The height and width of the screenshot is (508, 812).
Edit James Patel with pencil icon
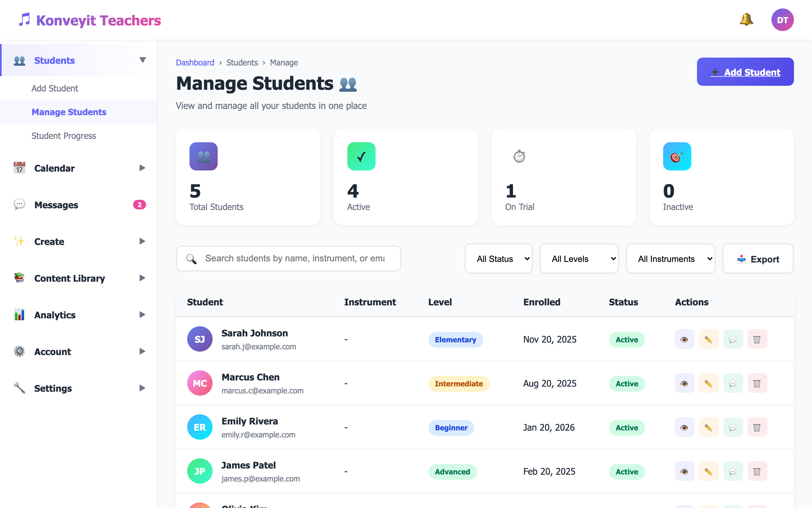tap(709, 471)
